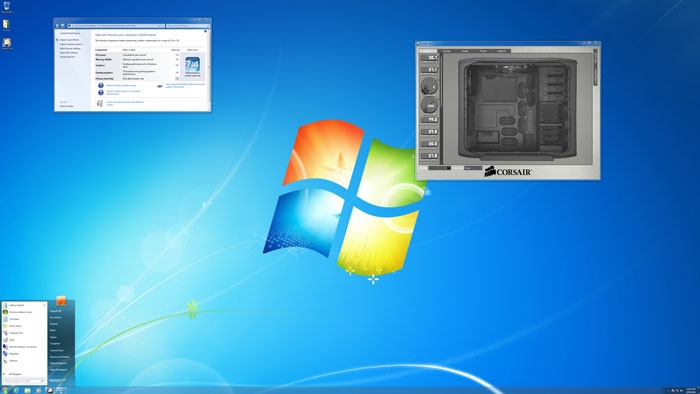Image resolution: width=700 pixels, height=394 pixels.
Task: Open Documents from Start menu right pane
Action: (56, 317)
